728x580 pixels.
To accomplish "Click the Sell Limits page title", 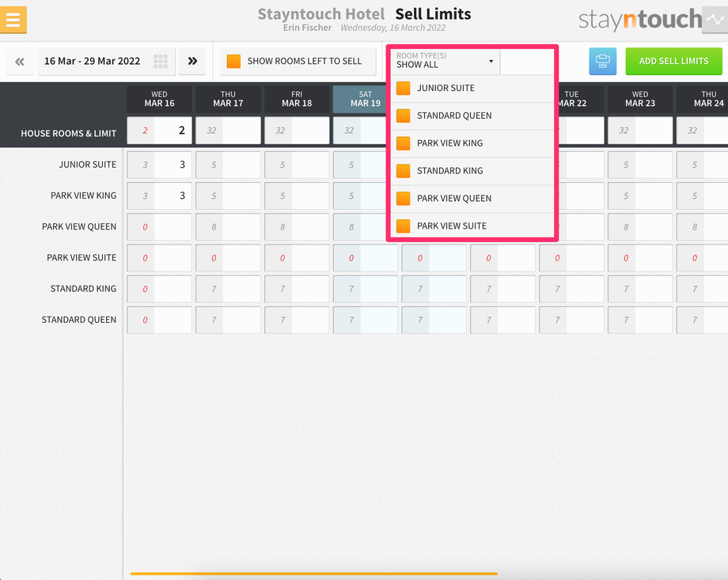I will (433, 14).
